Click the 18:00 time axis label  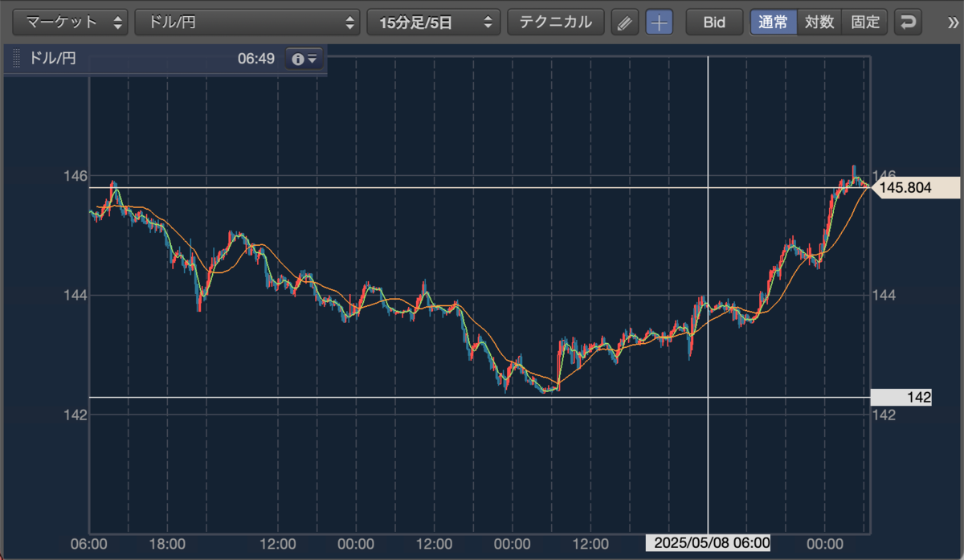[x=167, y=544]
